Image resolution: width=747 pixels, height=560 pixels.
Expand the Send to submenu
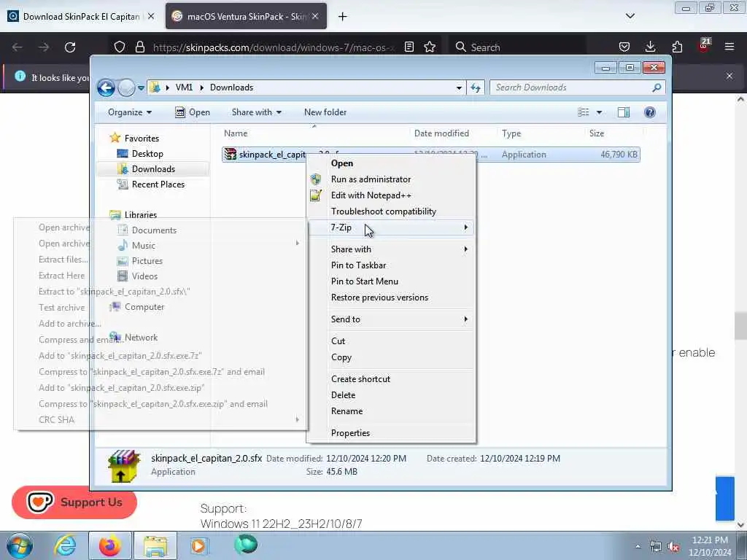tap(391, 319)
